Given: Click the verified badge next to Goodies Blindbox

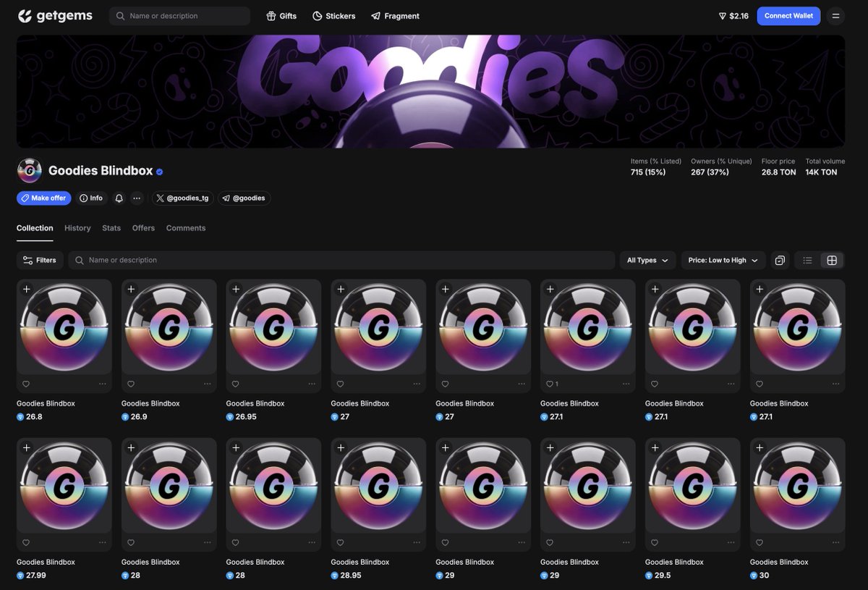Looking at the screenshot, I should point(159,172).
